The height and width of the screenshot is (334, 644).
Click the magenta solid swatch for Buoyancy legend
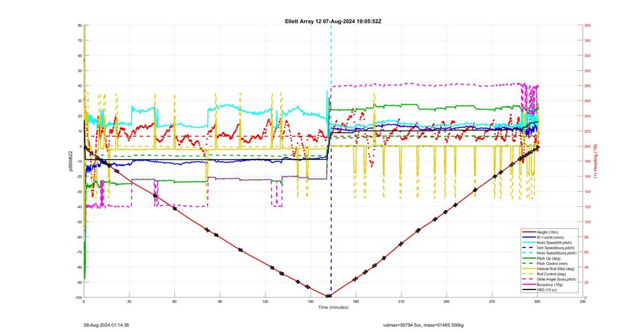[x=529, y=285]
